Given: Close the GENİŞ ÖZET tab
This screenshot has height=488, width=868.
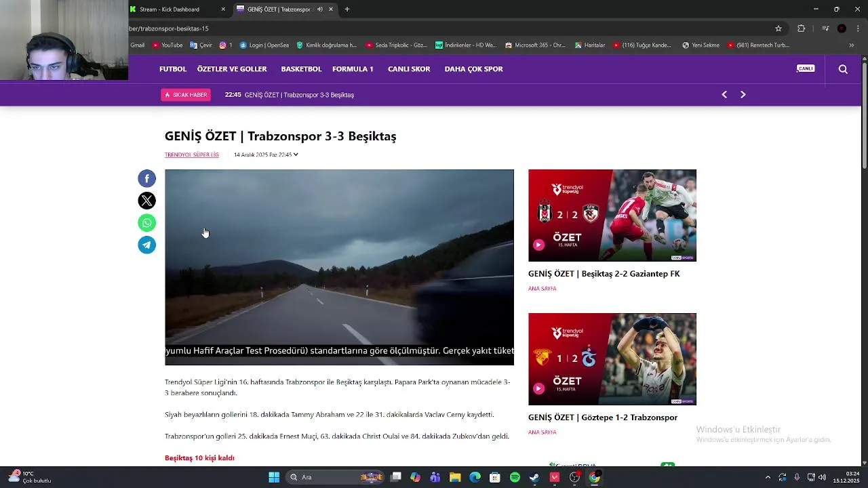Looking at the screenshot, I should tap(331, 9).
